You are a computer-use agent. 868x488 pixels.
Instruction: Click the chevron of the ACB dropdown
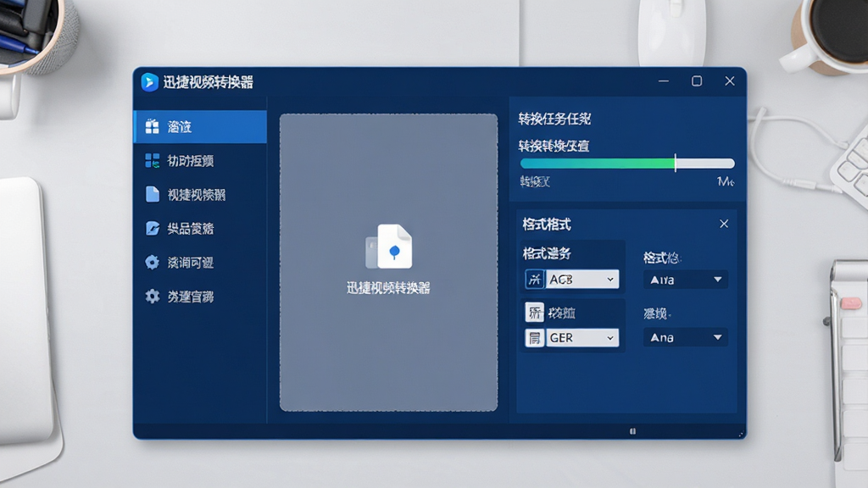pyautogui.click(x=610, y=280)
